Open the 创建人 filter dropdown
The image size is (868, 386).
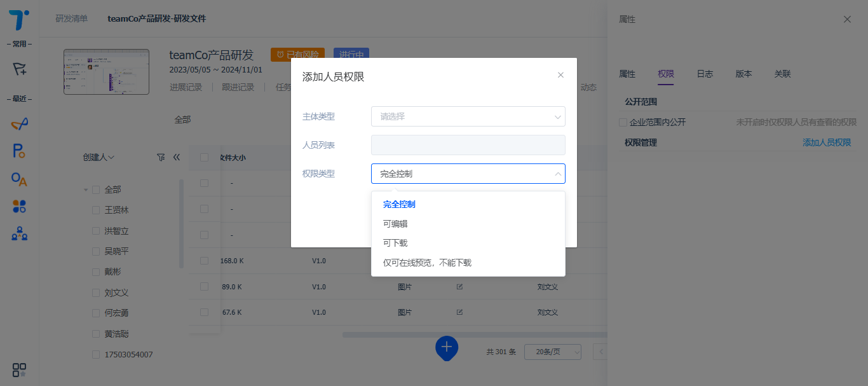[98, 157]
